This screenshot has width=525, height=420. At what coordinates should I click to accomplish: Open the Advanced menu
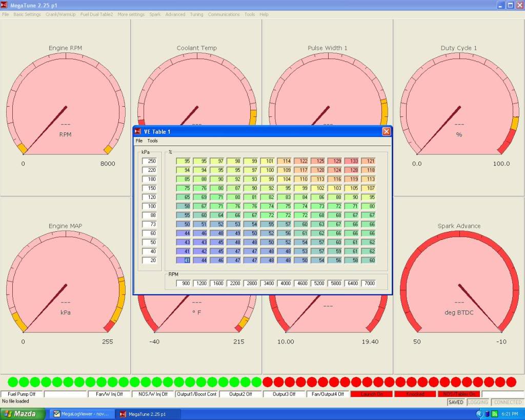pyautogui.click(x=175, y=14)
